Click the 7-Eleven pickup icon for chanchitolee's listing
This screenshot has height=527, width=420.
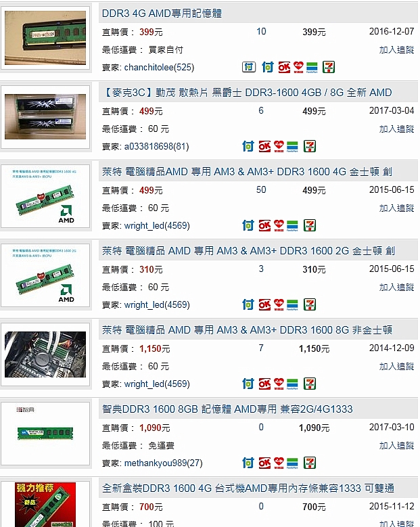pos(328,67)
